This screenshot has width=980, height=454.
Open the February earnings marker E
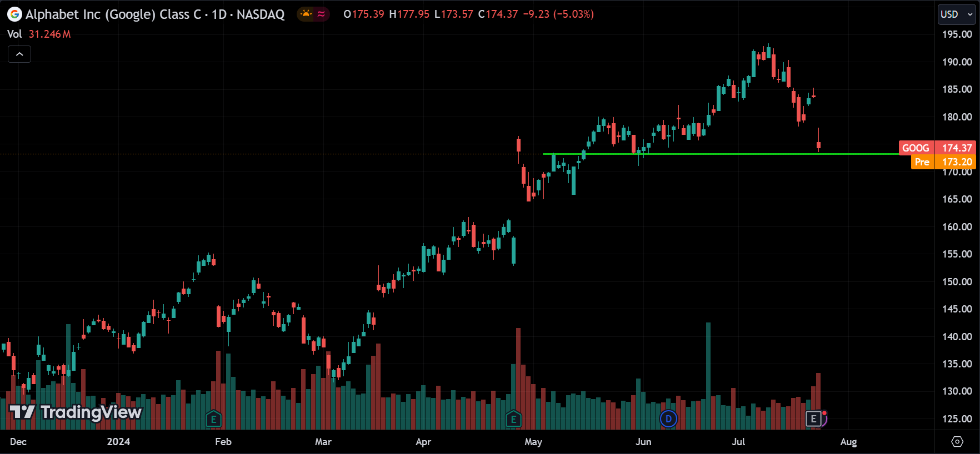click(x=213, y=419)
